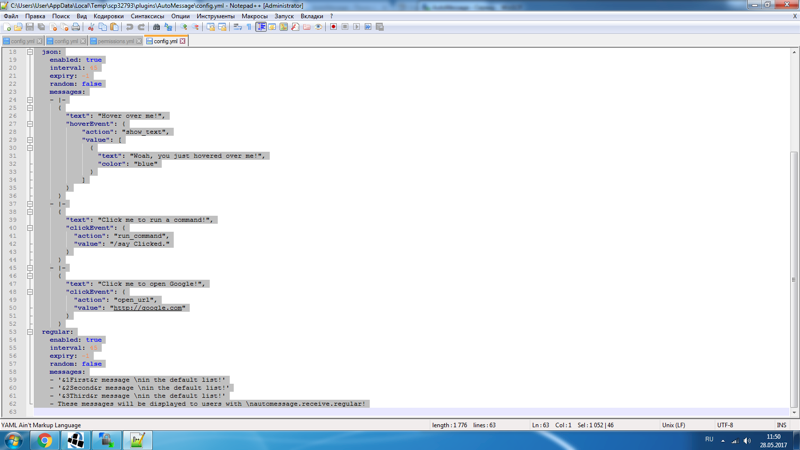Click the red Record macro icon

(333, 27)
